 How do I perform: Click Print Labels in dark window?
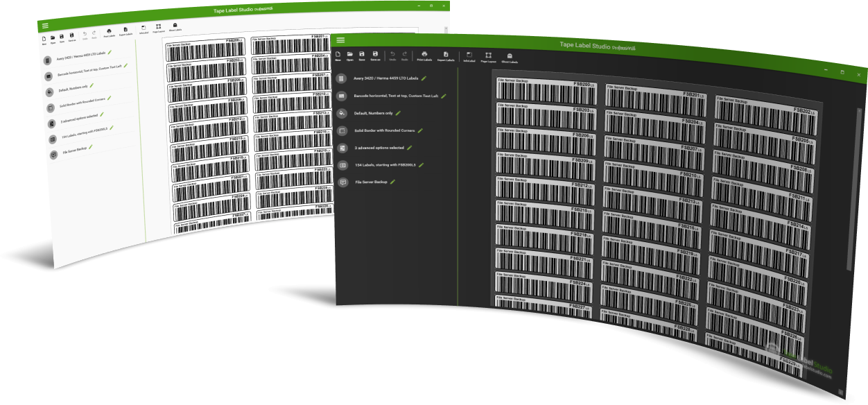coord(424,56)
